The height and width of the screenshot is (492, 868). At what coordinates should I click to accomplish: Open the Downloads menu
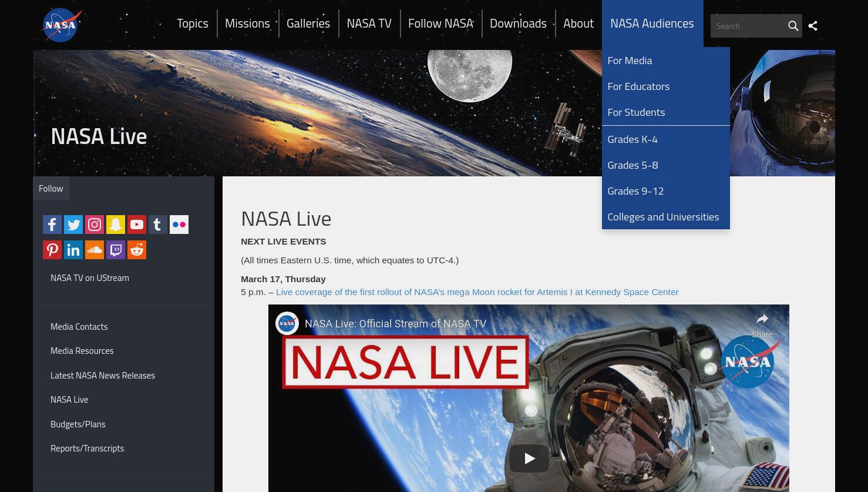pyautogui.click(x=518, y=24)
